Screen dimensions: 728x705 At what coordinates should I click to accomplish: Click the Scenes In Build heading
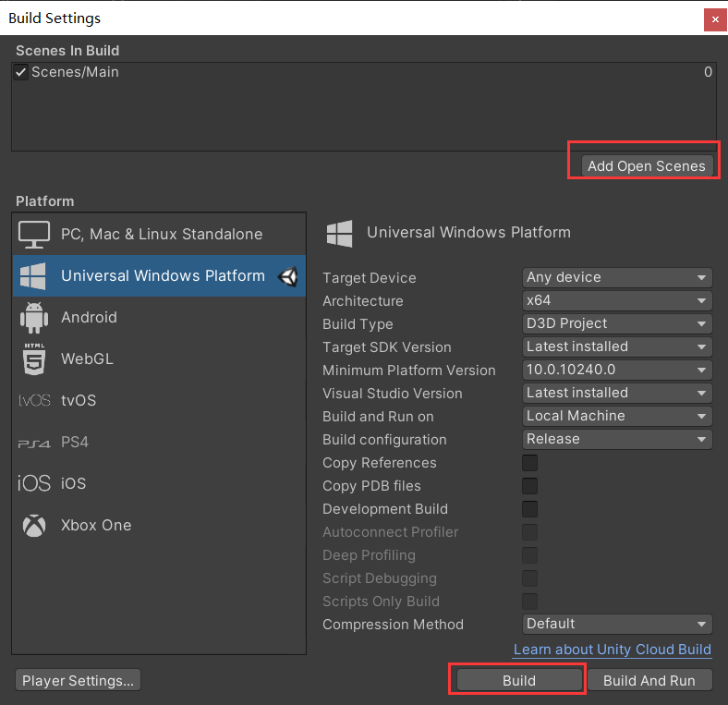tap(67, 51)
